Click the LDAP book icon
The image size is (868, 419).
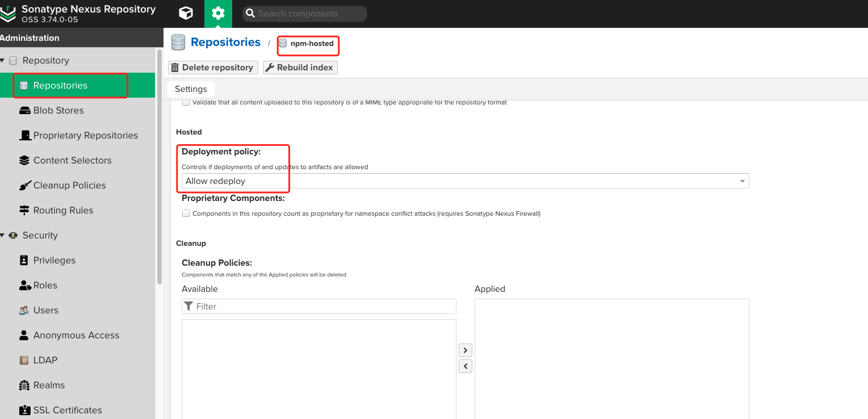pos(24,361)
